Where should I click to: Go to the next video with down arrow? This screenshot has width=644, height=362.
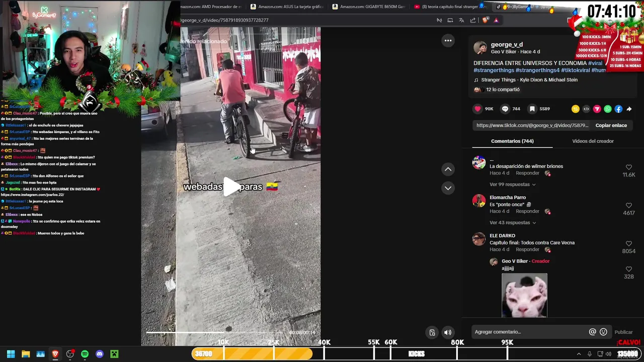pyautogui.click(x=448, y=188)
